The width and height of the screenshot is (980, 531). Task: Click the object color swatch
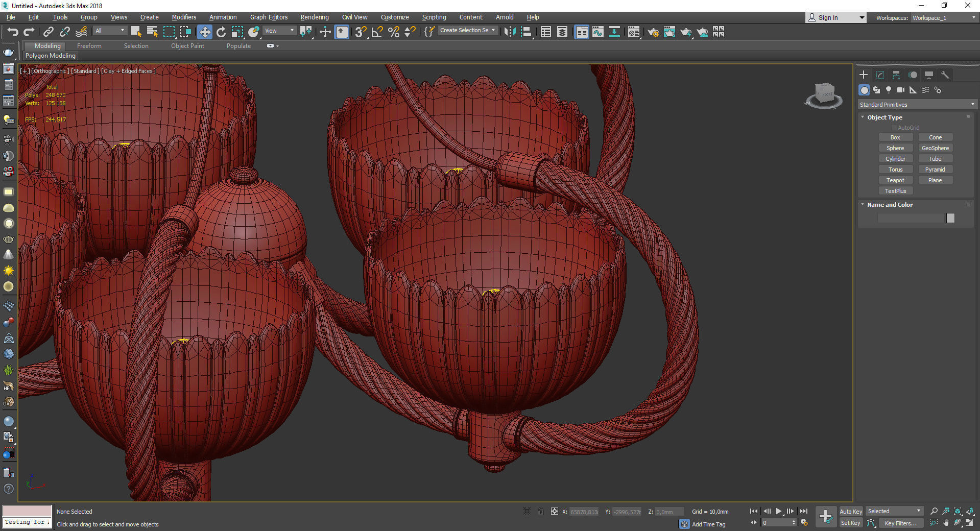pyautogui.click(x=950, y=218)
